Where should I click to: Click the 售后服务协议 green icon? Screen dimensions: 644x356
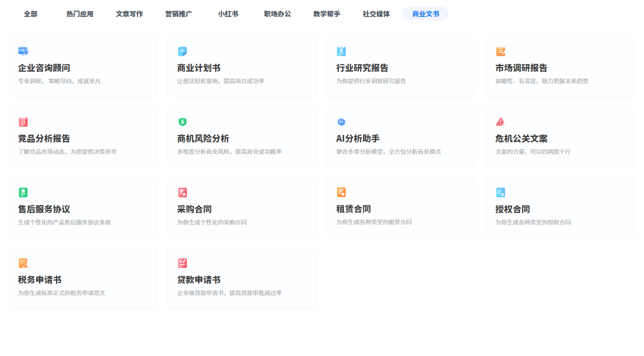click(x=23, y=193)
